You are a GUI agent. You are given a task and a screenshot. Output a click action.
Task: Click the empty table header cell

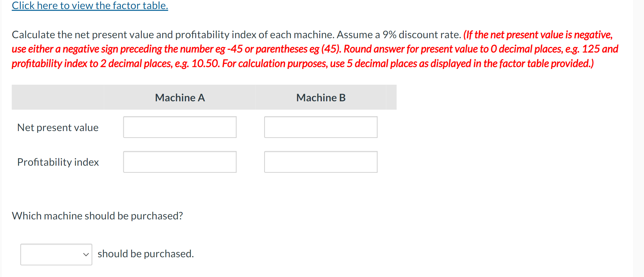coord(58,97)
